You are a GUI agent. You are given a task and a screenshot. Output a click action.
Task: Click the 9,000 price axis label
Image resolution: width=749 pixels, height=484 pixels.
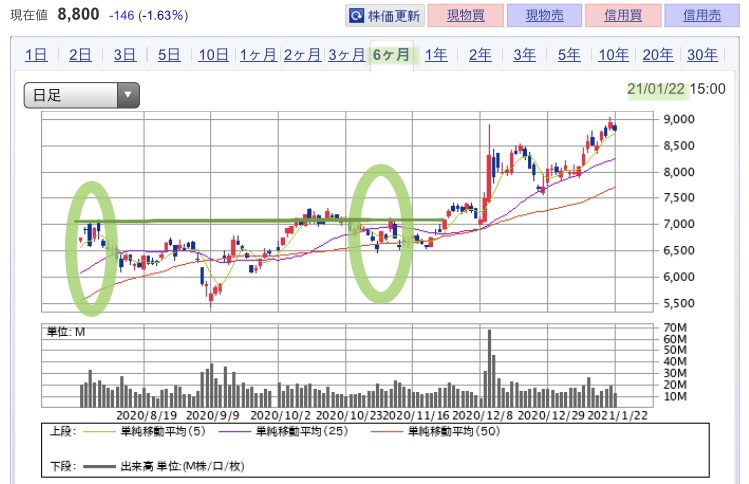(679, 119)
